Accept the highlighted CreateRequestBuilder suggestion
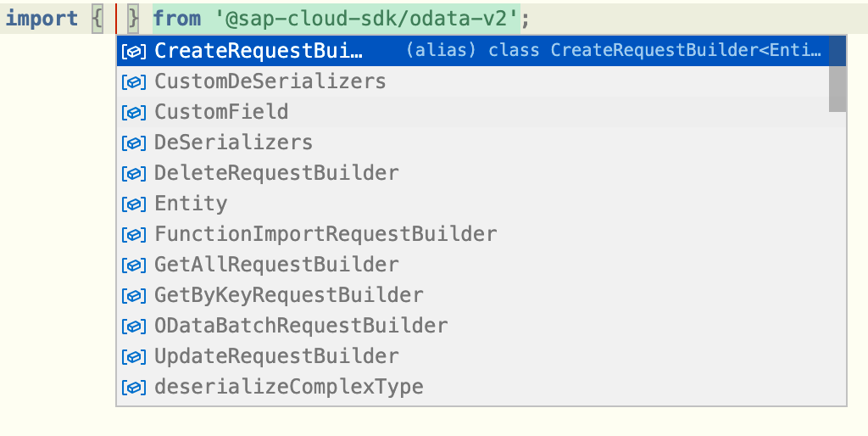 pyautogui.click(x=259, y=51)
